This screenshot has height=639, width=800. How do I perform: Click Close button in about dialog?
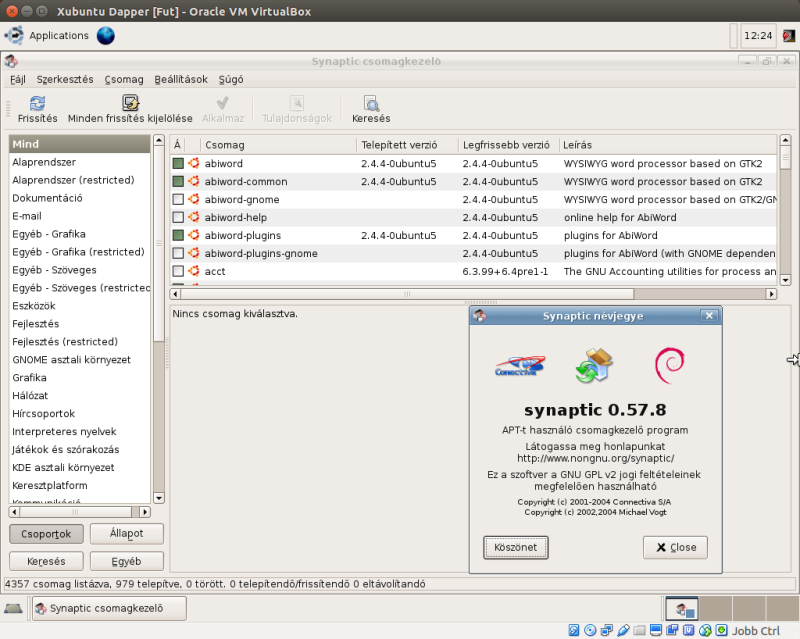pos(675,548)
